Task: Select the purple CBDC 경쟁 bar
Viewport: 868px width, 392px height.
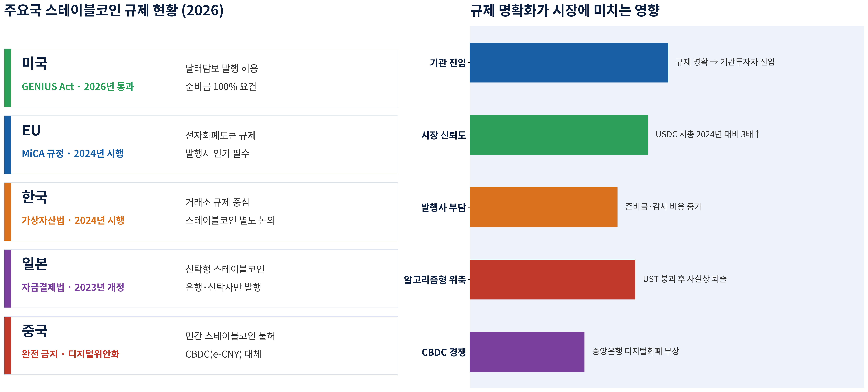Action: pyautogui.click(x=527, y=352)
